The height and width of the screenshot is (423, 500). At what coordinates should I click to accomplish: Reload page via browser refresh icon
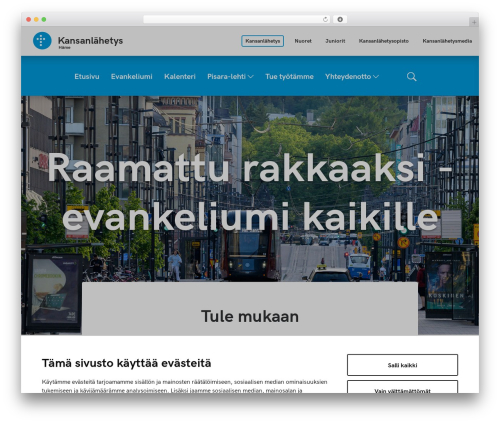pyautogui.click(x=325, y=19)
